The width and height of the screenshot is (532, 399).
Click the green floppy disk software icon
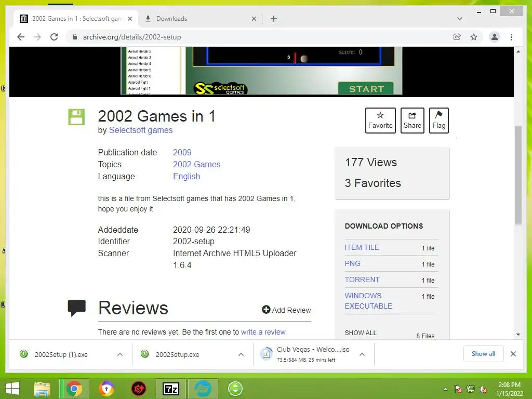click(76, 117)
